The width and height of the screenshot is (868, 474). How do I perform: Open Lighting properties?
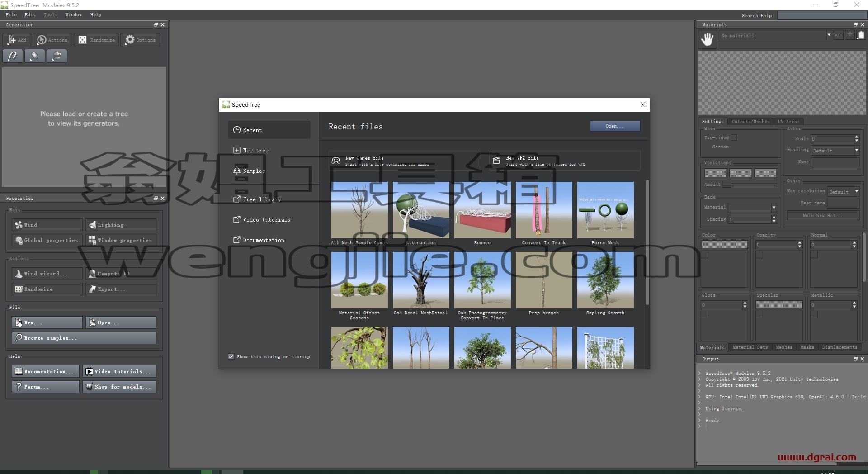[121, 225]
